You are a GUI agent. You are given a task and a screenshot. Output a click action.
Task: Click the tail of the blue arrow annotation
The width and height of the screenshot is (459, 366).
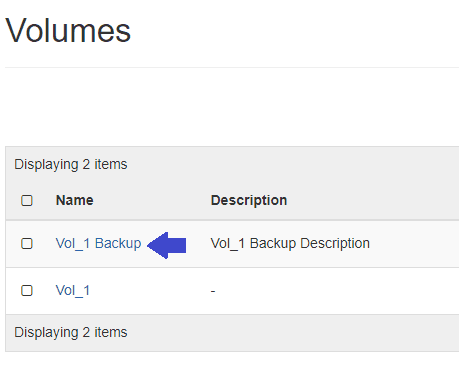pos(177,246)
